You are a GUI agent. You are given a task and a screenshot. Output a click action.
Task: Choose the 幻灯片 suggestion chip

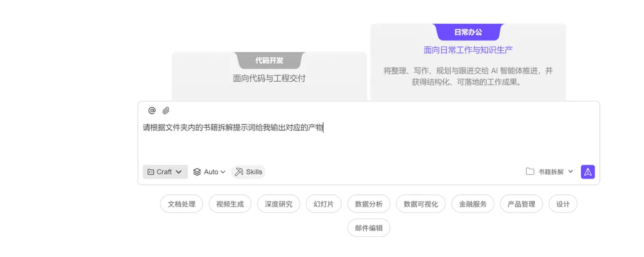pyautogui.click(x=324, y=204)
